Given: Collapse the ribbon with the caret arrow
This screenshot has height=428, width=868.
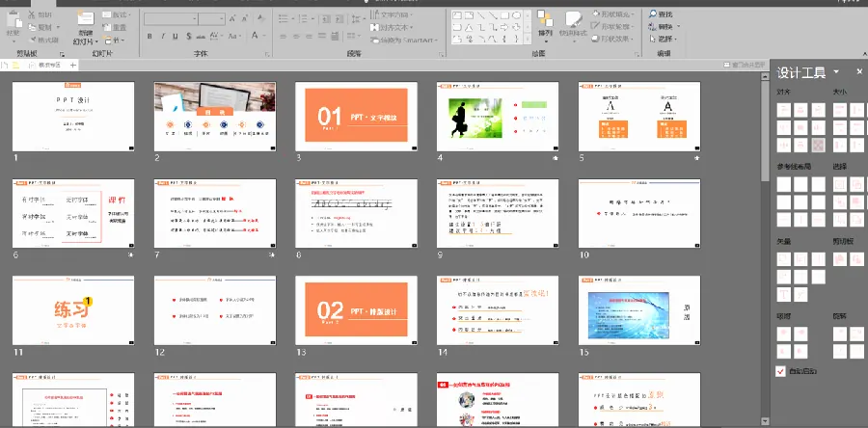Looking at the screenshot, I should (x=863, y=55).
